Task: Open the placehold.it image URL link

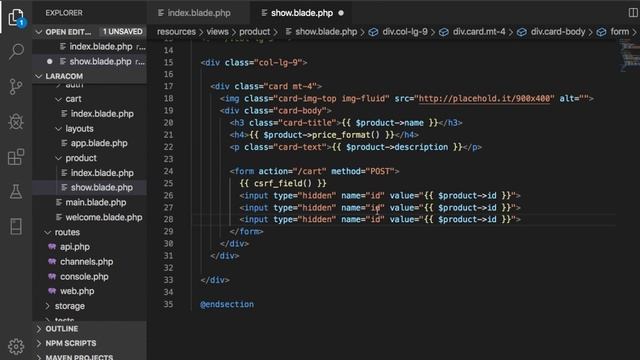Action: click(x=484, y=98)
